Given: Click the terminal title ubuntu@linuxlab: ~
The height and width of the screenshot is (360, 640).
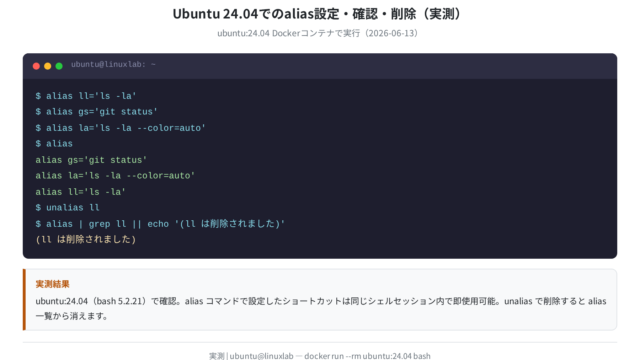Looking at the screenshot, I should tap(113, 64).
